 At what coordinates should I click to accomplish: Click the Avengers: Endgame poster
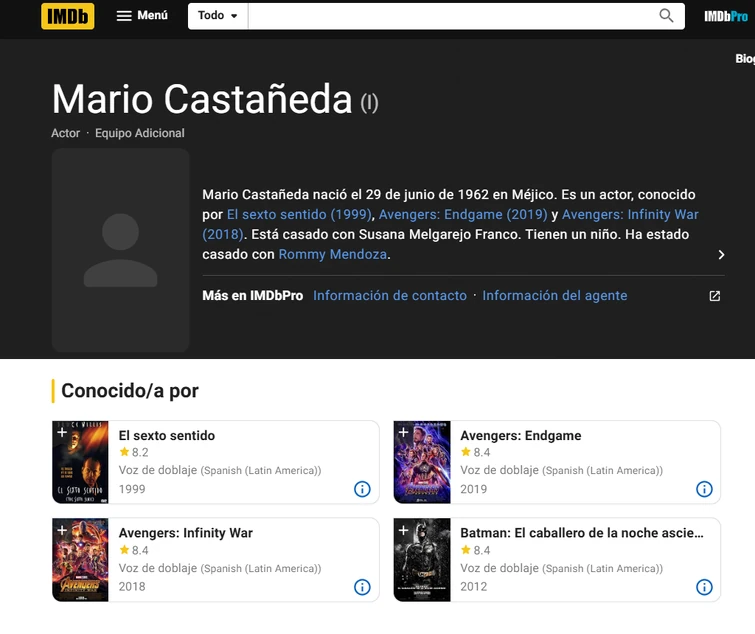(422, 462)
